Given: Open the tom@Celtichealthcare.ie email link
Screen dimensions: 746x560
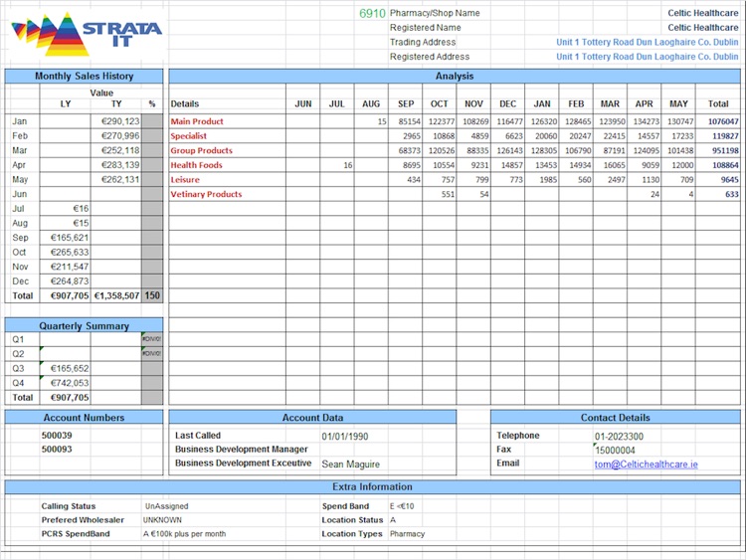Looking at the screenshot, I should pyautogui.click(x=646, y=465).
